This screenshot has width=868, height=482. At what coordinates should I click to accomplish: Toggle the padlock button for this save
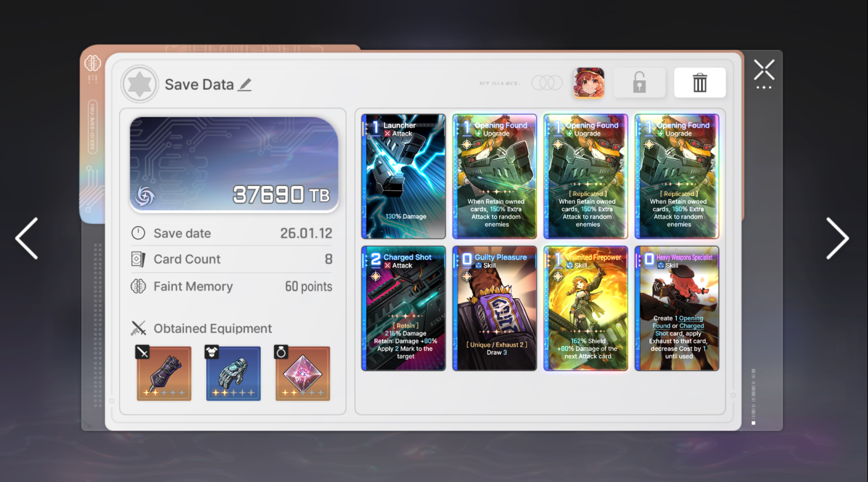point(639,83)
